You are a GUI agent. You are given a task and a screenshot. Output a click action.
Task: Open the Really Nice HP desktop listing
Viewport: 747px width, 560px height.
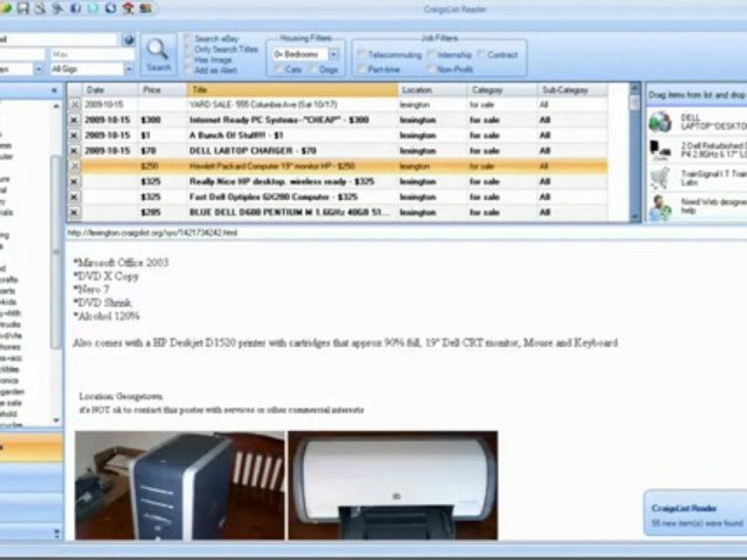[282, 181]
